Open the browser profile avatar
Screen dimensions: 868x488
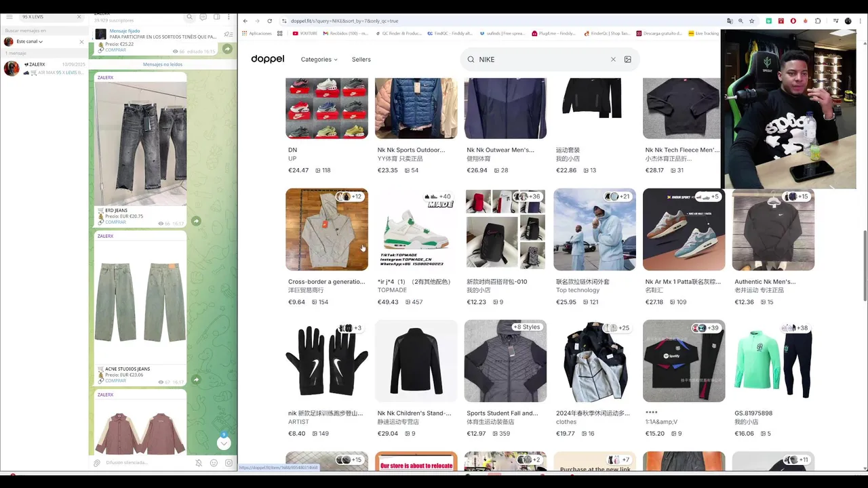[848, 21]
